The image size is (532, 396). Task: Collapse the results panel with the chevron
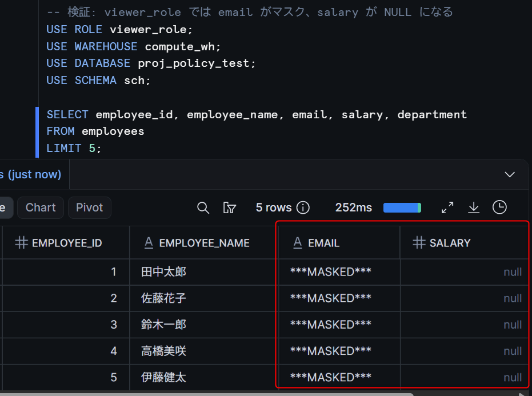pyautogui.click(x=510, y=174)
